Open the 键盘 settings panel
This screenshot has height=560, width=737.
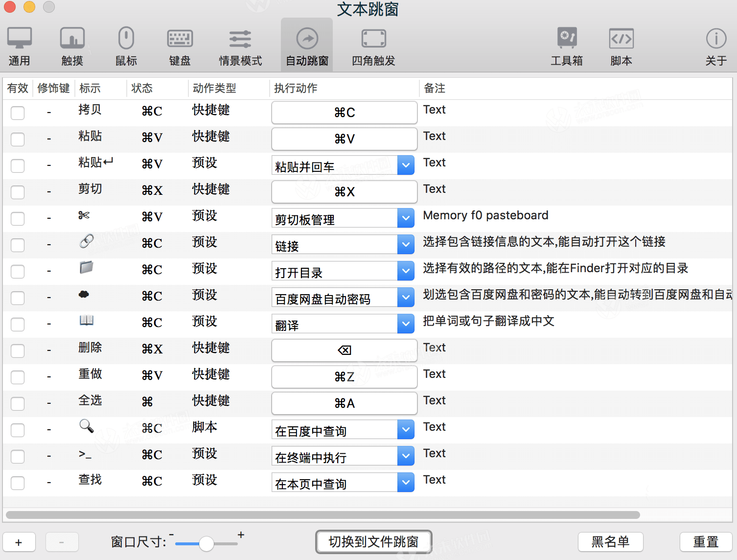(x=180, y=45)
